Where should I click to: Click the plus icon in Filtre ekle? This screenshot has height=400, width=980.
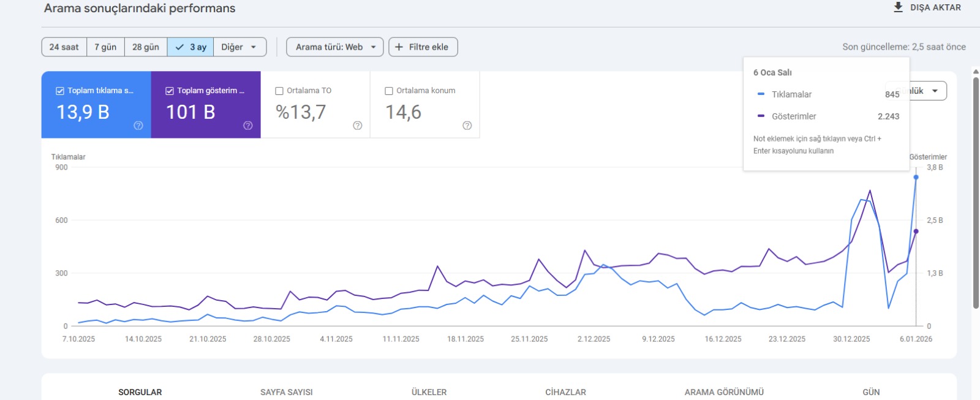coord(399,47)
